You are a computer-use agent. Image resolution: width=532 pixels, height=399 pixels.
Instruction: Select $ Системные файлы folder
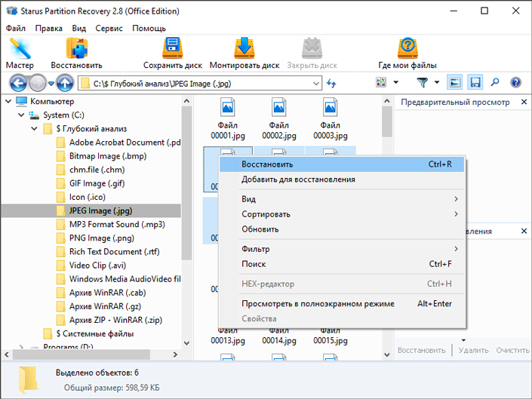pos(88,333)
